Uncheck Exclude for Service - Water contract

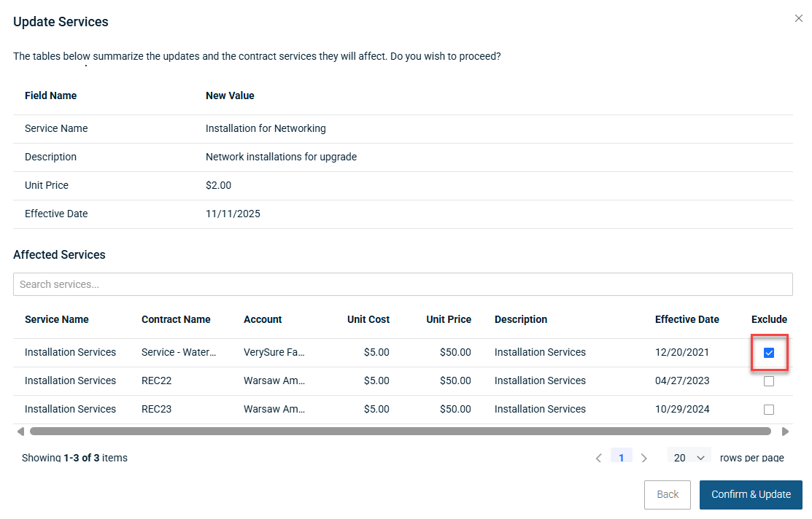pos(768,353)
